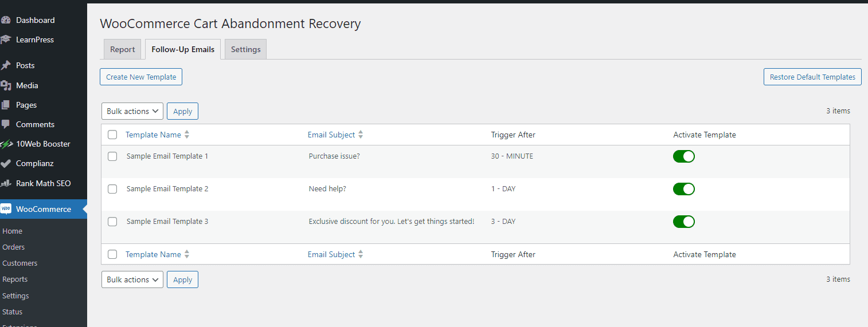Click the Comments speech bubble icon
The image size is (868, 327).
point(6,124)
